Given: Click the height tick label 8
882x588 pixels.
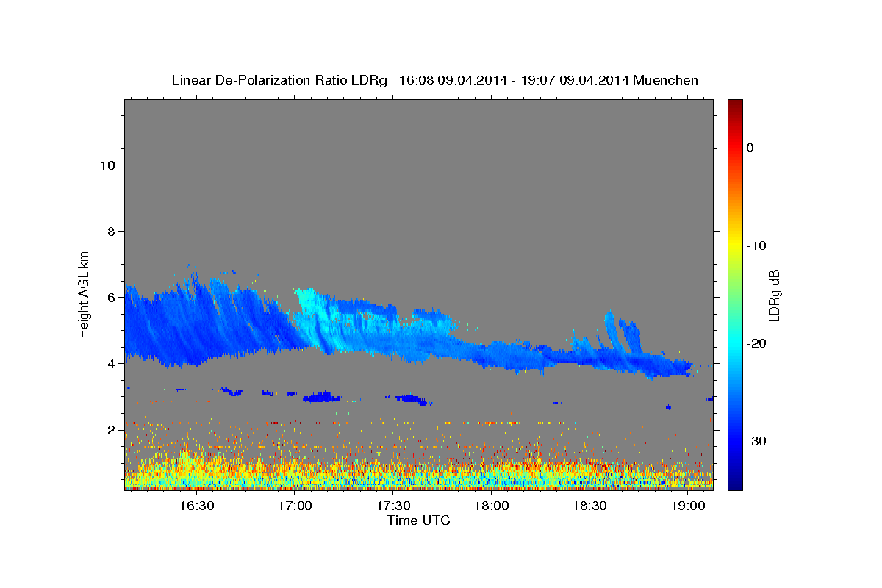Looking at the screenshot, I should point(112,232).
